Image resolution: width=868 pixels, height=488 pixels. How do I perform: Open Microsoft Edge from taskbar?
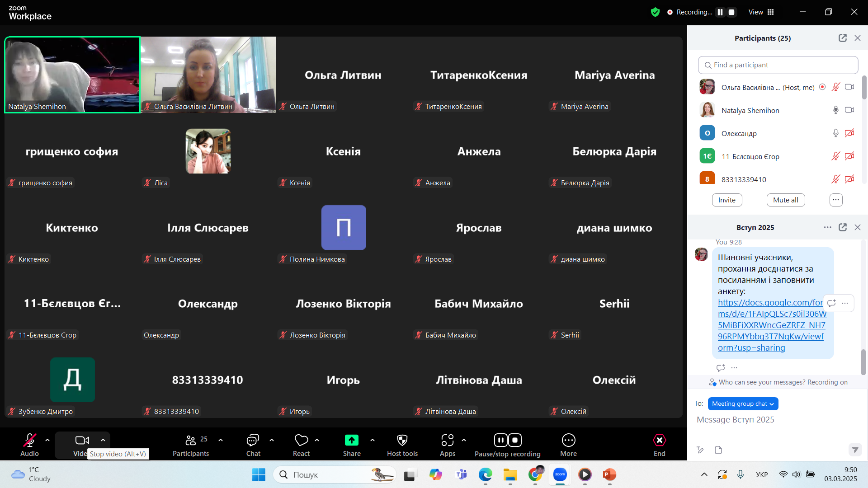point(485,474)
